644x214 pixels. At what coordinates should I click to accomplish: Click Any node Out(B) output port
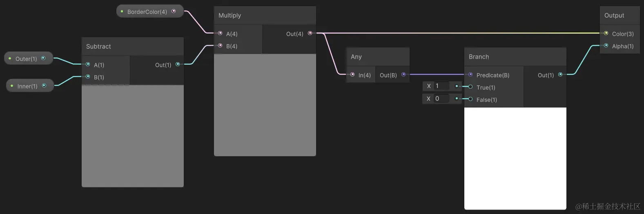(403, 74)
